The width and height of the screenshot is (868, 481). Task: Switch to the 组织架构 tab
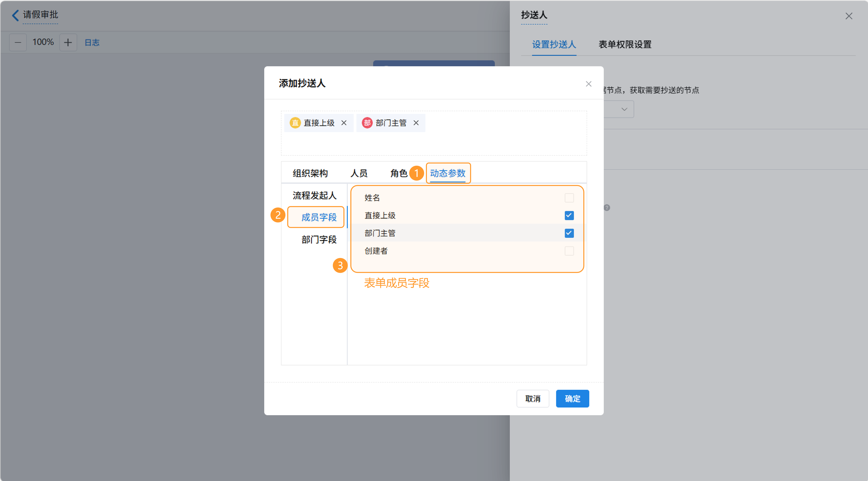[310, 173]
